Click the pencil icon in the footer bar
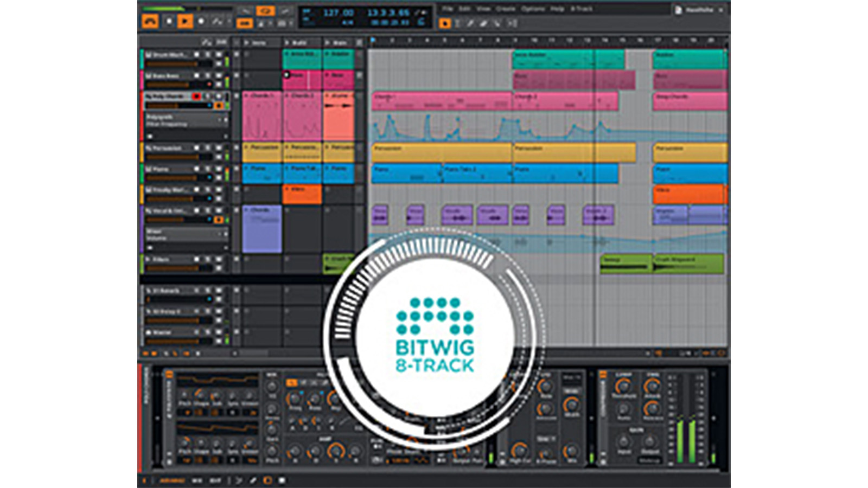The width and height of the screenshot is (868, 488). [x=253, y=480]
